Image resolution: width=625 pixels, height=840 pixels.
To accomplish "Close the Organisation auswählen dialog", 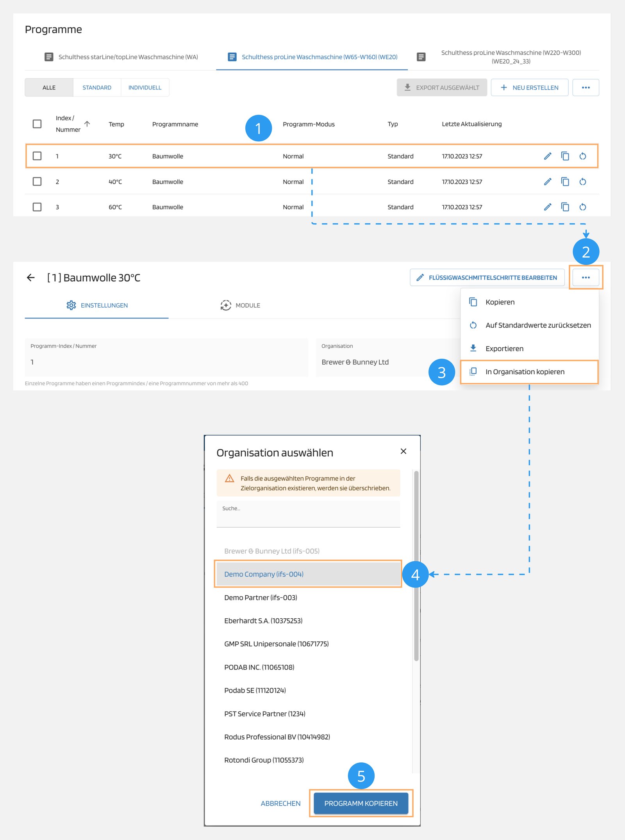I will [x=404, y=451].
